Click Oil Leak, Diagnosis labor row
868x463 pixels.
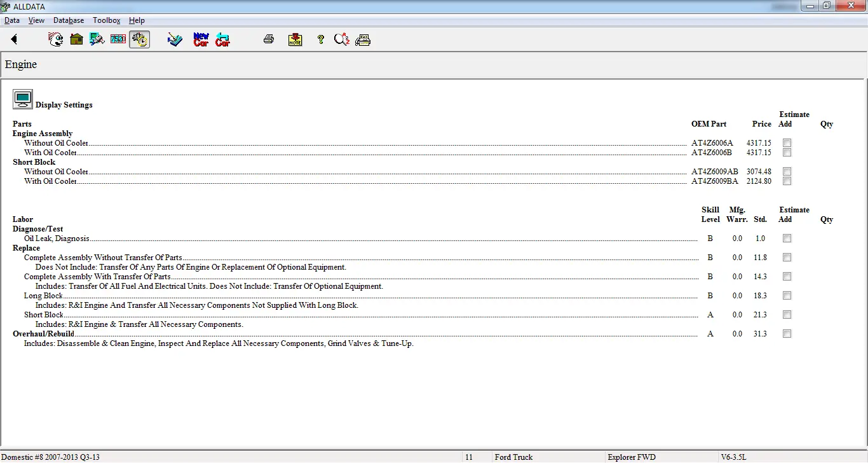tap(57, 238)
